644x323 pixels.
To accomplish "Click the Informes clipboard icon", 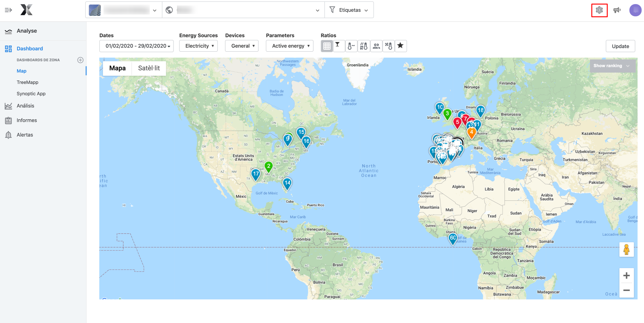I will tap(8, 120).
